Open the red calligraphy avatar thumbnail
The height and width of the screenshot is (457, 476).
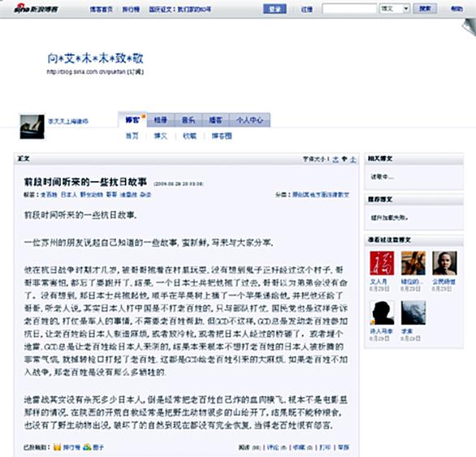(382, 263)
